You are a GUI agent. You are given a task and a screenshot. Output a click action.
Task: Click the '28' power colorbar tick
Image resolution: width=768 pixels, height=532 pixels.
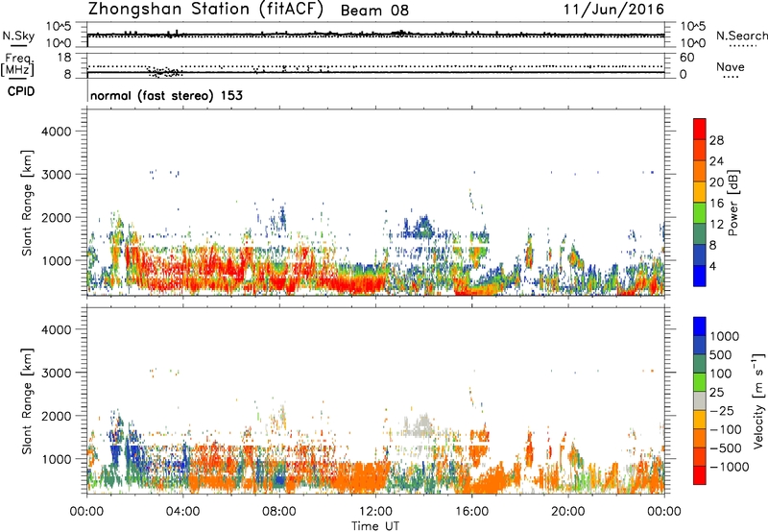[x=716, y=140]
